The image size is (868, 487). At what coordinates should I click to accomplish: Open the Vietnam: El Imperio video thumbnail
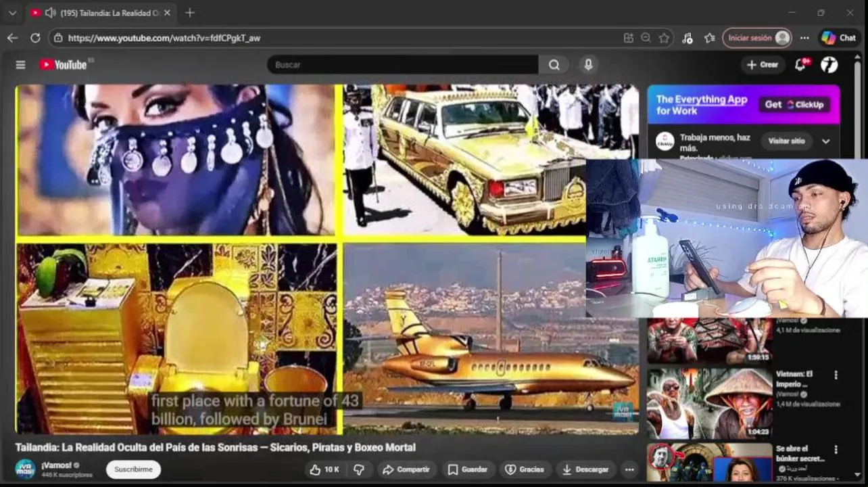point(709,404)
